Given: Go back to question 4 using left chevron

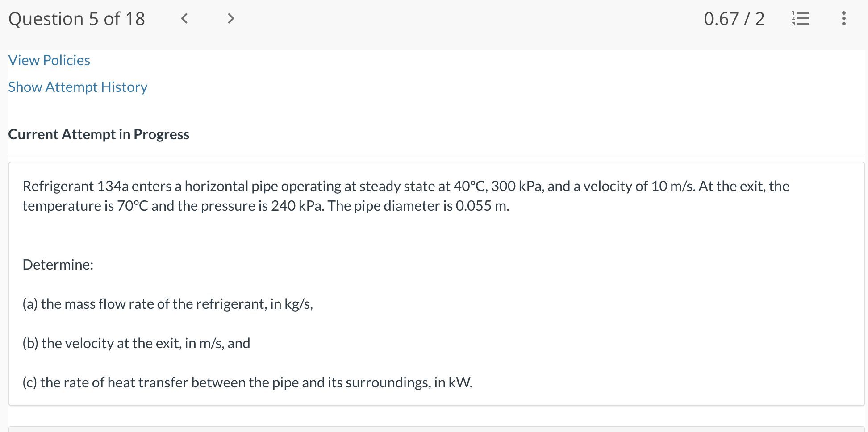Looking at the screenshot, I should [184, 19].
